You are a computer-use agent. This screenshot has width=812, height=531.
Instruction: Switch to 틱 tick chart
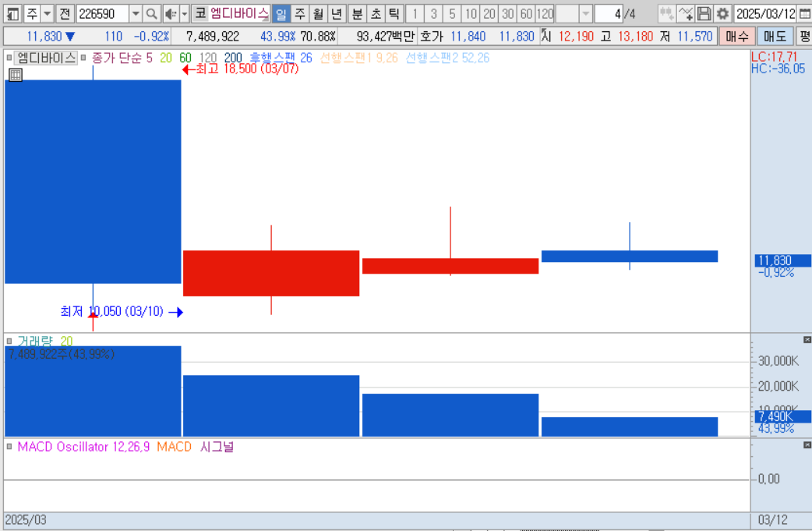394,14
